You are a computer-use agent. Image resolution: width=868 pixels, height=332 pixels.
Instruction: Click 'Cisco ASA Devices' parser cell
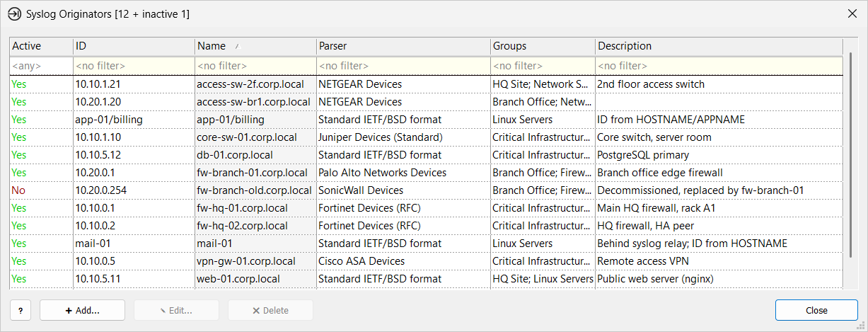coord(403,261)
